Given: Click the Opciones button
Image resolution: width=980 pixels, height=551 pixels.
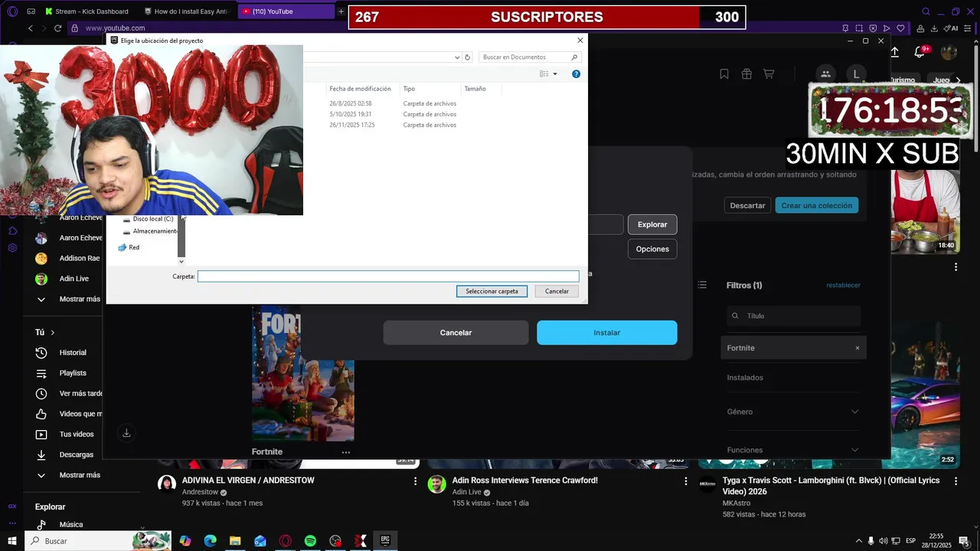Looking at the screenshot, I should pyautogui.click(x=652, y=249).
